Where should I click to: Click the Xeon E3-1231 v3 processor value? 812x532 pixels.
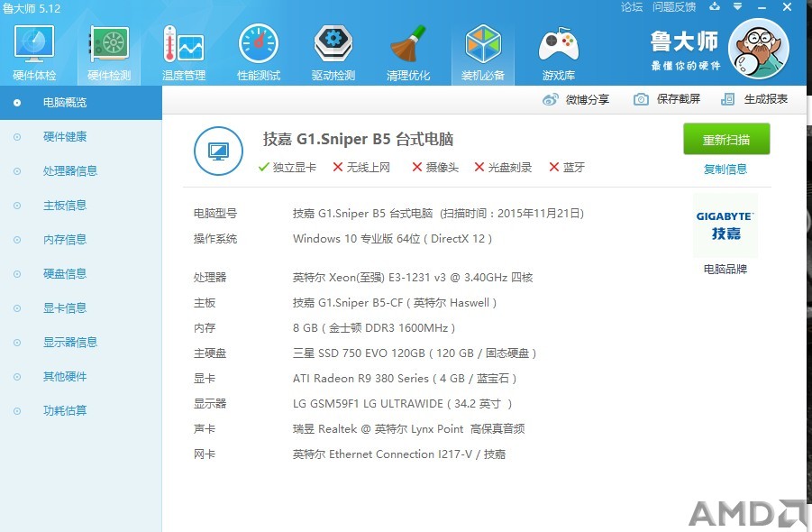coord(413,277)
